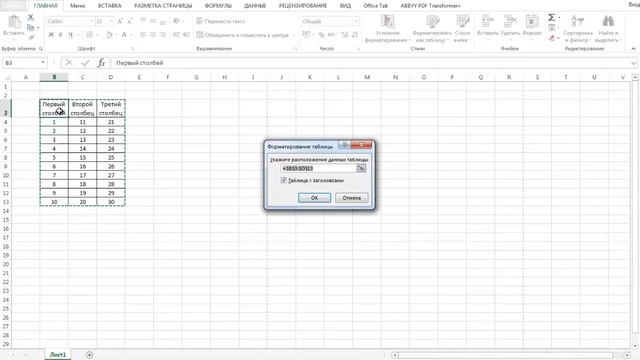Align text to the left icon
Image resolution: width=640 pixels, height=360 pixels.
coord(143,35)
